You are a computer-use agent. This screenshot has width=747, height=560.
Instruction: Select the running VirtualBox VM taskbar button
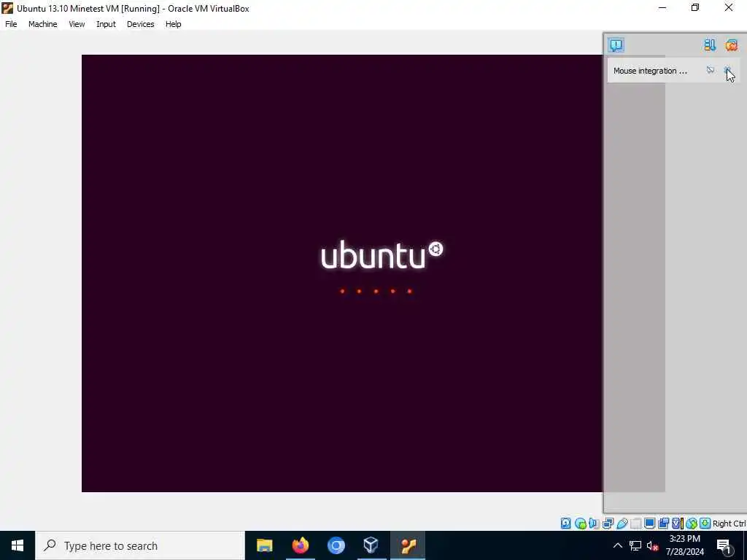click(x=408, y=545)
